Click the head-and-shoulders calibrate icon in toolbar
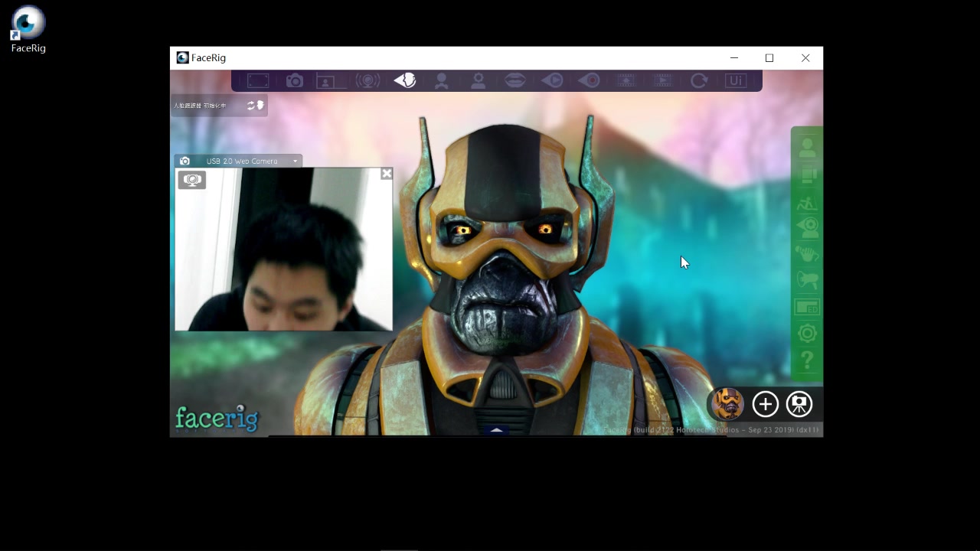 click(479, 80)
